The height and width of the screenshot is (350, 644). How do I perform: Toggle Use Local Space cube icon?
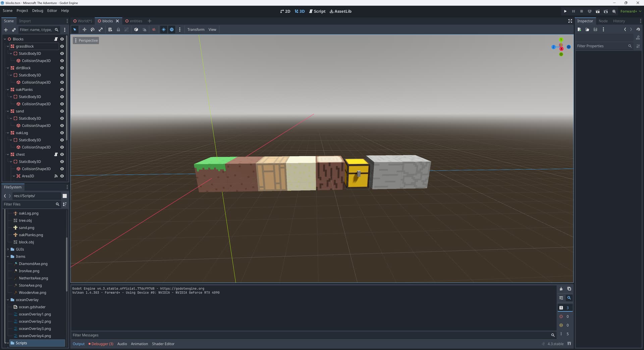[x=136, y=30]
